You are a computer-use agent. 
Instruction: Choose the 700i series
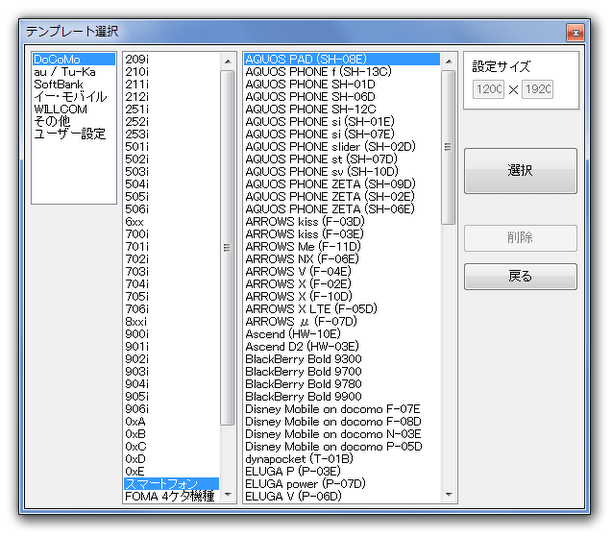(171, 234)
